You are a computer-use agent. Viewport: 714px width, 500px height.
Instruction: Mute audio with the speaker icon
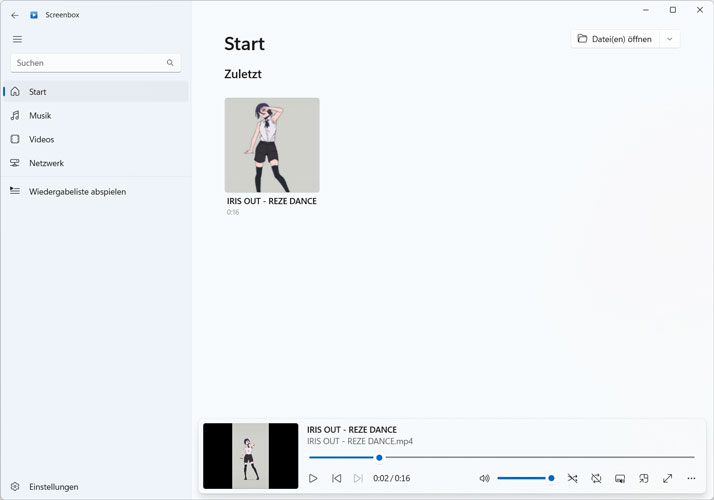point(484,479)
